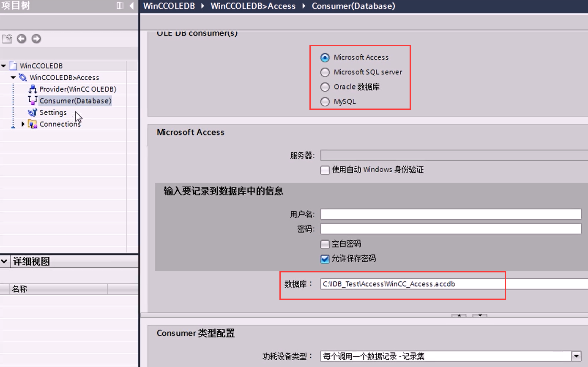Select Oracle 数据库 radio button
The height and width of the screenshot is (367, 588).
pyautogui.click(x=325, y=87)
